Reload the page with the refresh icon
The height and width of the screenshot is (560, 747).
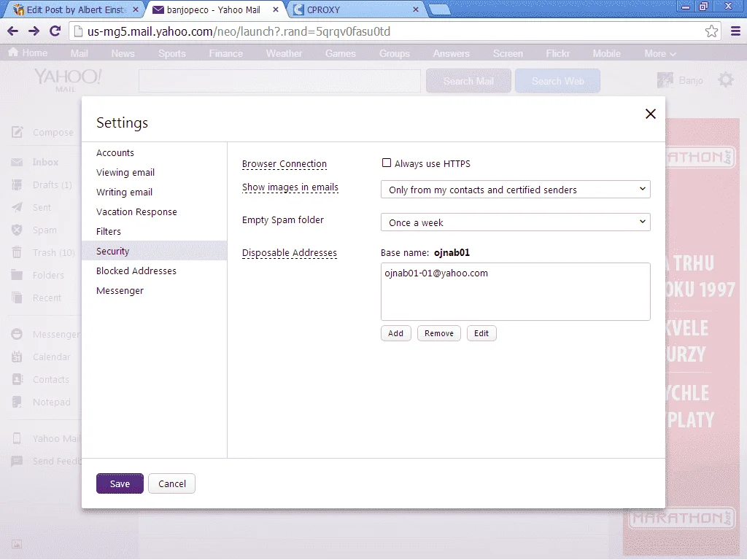[55, 31]
